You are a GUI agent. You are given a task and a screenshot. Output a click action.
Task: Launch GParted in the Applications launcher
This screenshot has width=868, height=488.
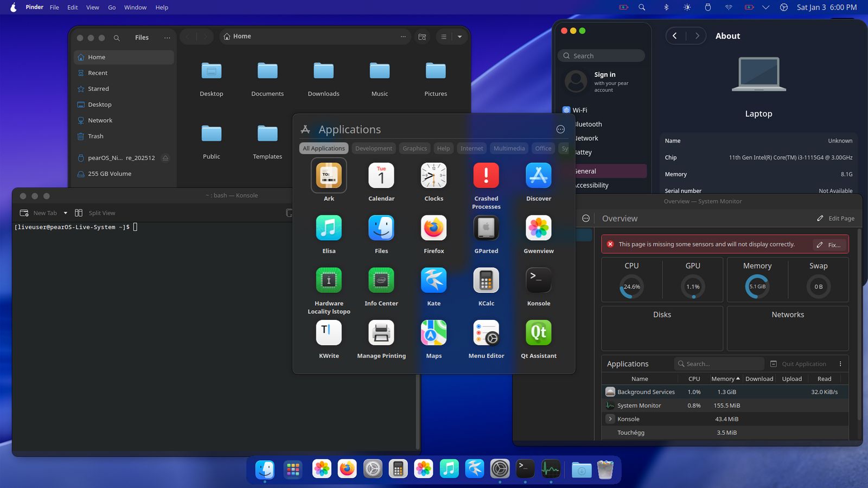(486, 228)
